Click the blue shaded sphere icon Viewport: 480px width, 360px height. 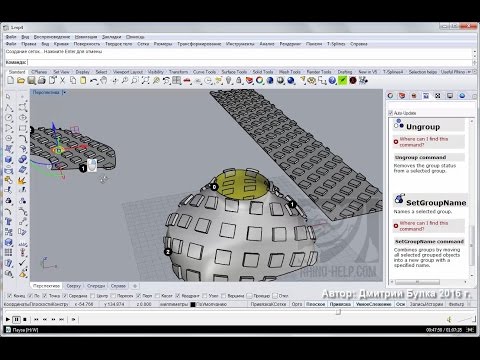[x=270, y=80]
